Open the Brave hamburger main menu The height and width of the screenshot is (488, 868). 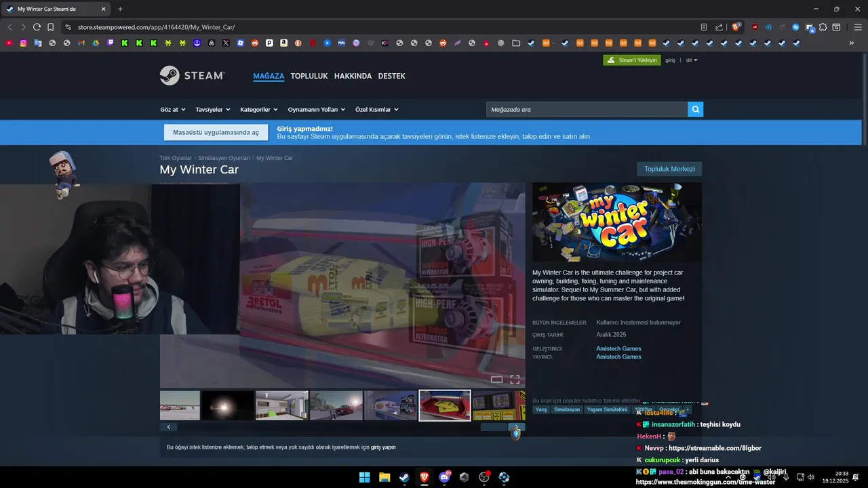coord(857,27)
